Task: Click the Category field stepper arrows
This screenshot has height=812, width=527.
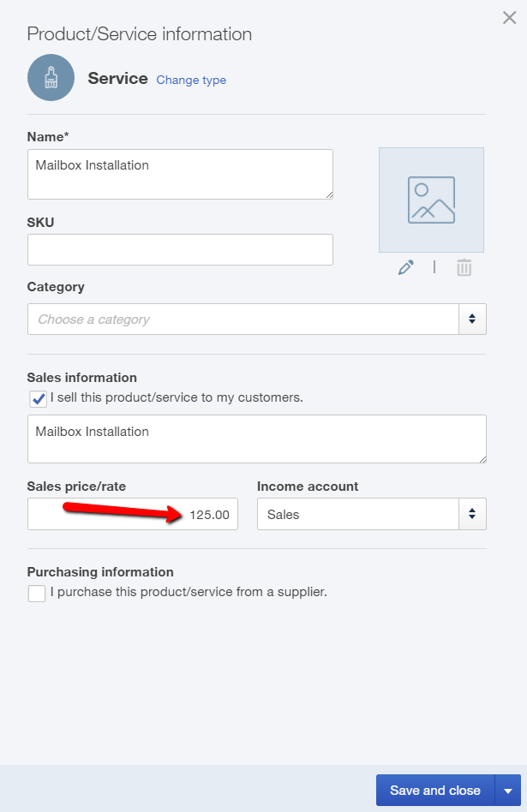Action: tap(472, 319)
